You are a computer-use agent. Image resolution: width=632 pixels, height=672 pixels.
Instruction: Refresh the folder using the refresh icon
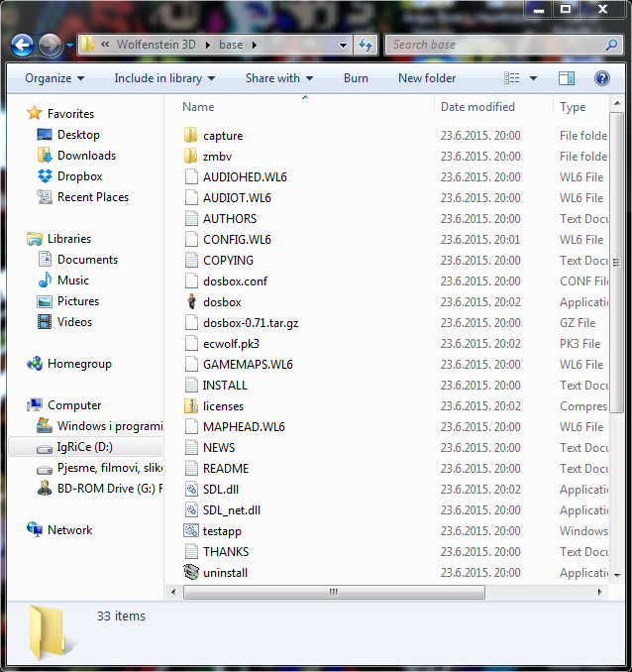366,45
